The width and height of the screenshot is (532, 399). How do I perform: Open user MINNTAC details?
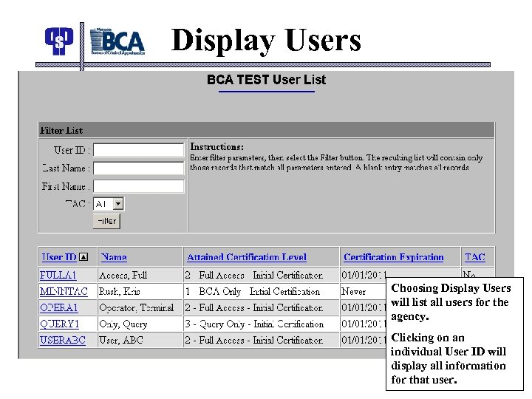64,291
